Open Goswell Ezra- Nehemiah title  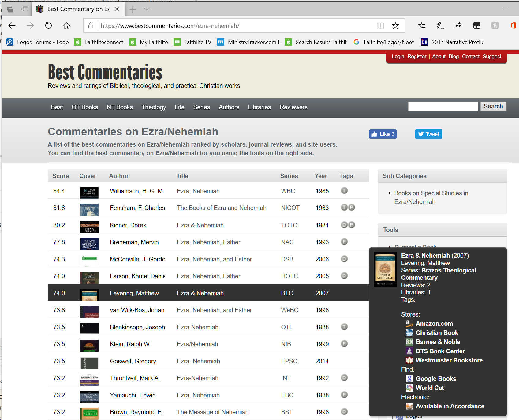pyautogui.click(x=198, y=361)
